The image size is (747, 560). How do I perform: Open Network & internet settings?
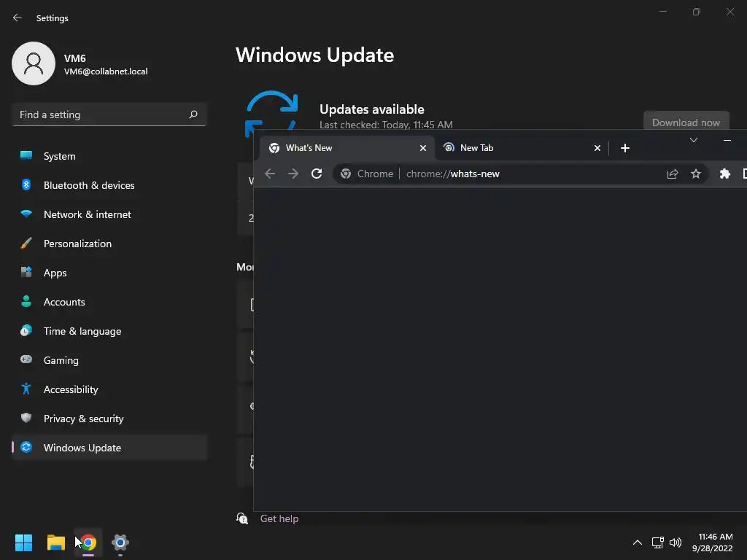click(109, 214)
